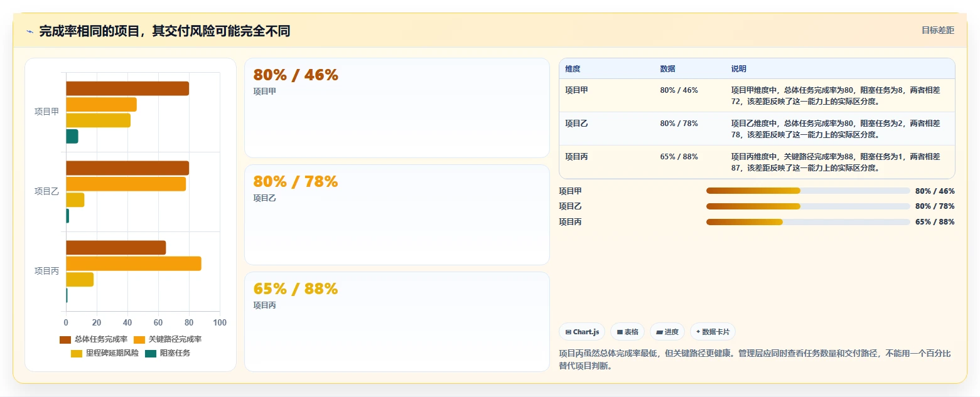Click the 项目甲 progress row label

click(570, 191)
